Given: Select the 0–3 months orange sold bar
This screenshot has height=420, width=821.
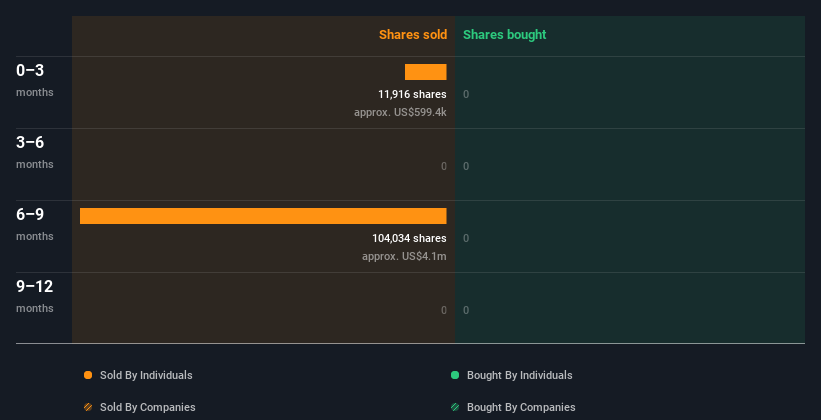Looking at the screenshot, I should (x=426, y=72).
